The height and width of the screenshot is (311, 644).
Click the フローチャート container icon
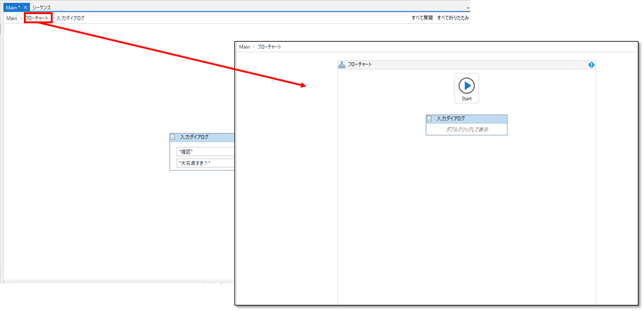tap(342, 65)
